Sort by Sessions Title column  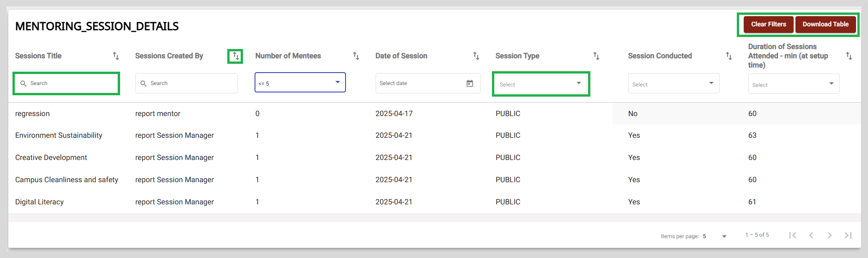116,56
